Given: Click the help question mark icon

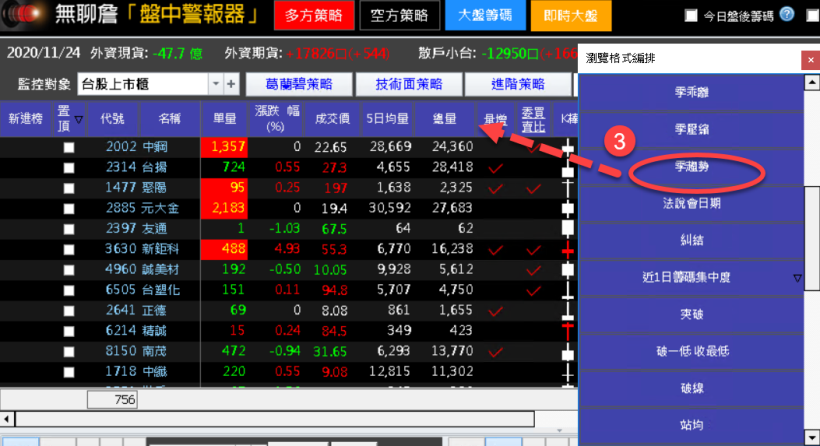Looking at the screenshot, I should coord(787,15).
